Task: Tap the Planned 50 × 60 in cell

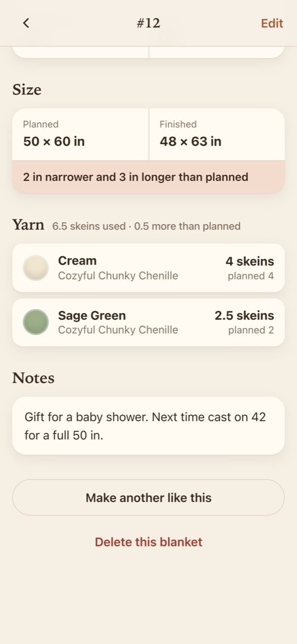Action: pyautogui.click(x=80, y=134)
